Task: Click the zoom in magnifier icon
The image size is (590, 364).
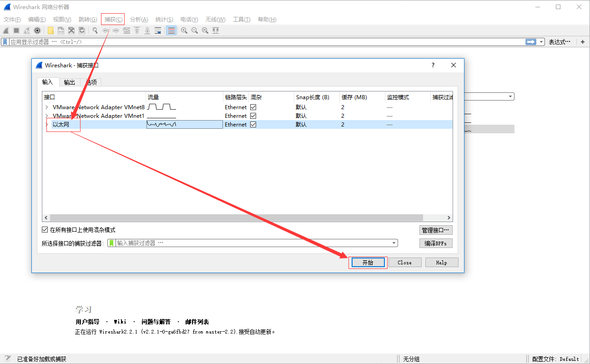Action: pyautogui.click(x=184, y=30)
